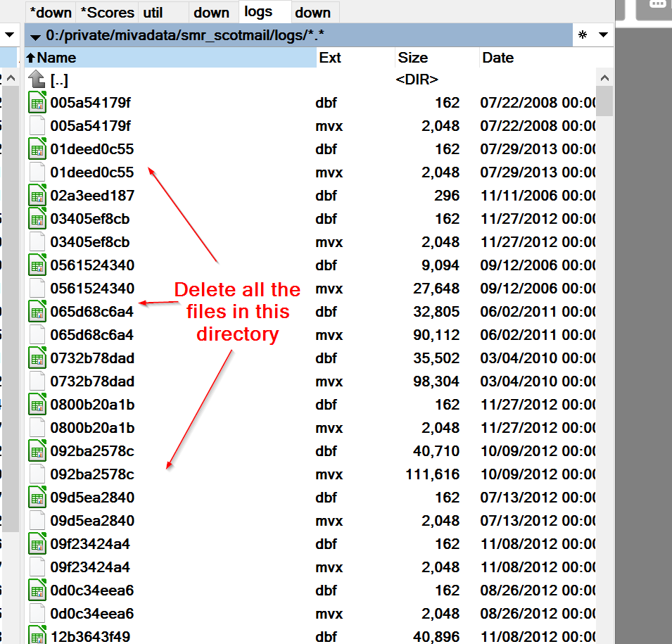The width and height of the screenshot is (672, 644).
Task: Click the blank file icon of 01deed0c55 mvx
Action: tap(37, 172)
